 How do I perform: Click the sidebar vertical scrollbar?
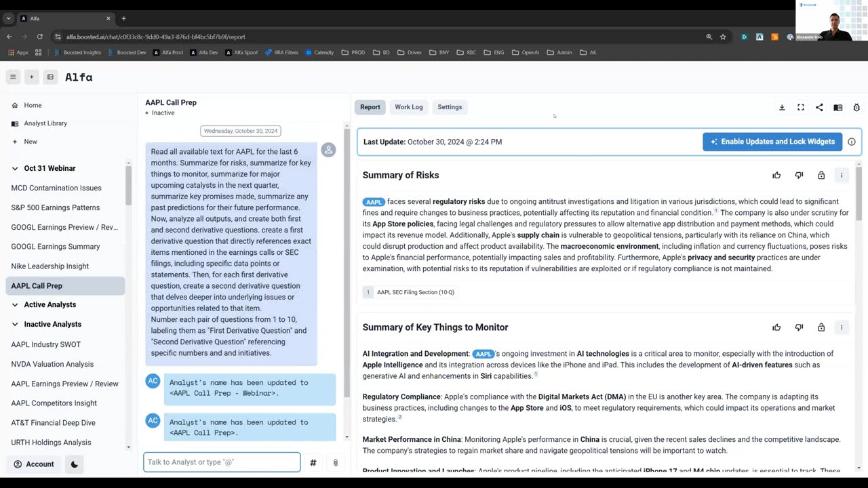tap(128, 184)
